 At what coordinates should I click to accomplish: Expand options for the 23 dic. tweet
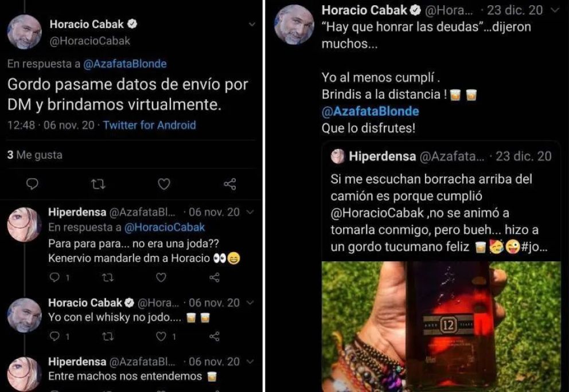555,10
